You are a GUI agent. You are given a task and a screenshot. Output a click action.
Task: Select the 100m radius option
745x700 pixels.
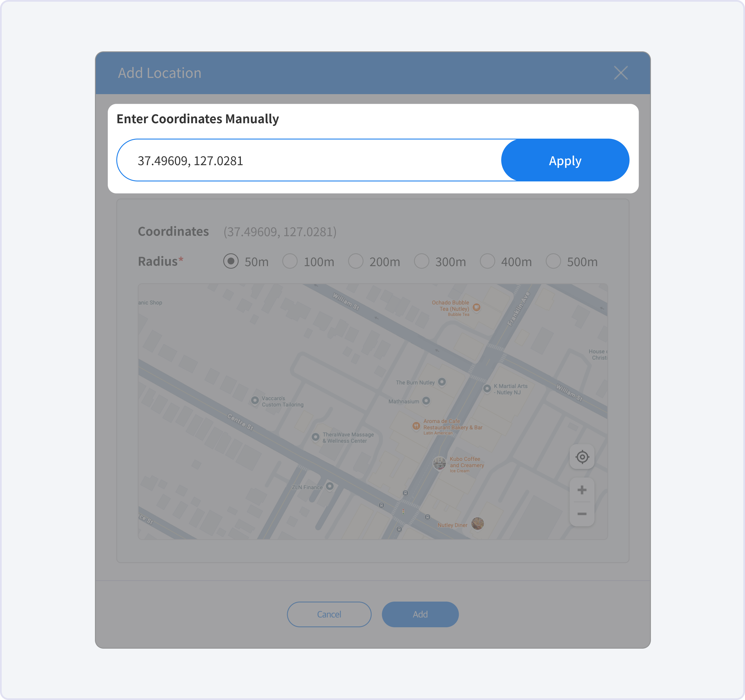tap(290, 261)
